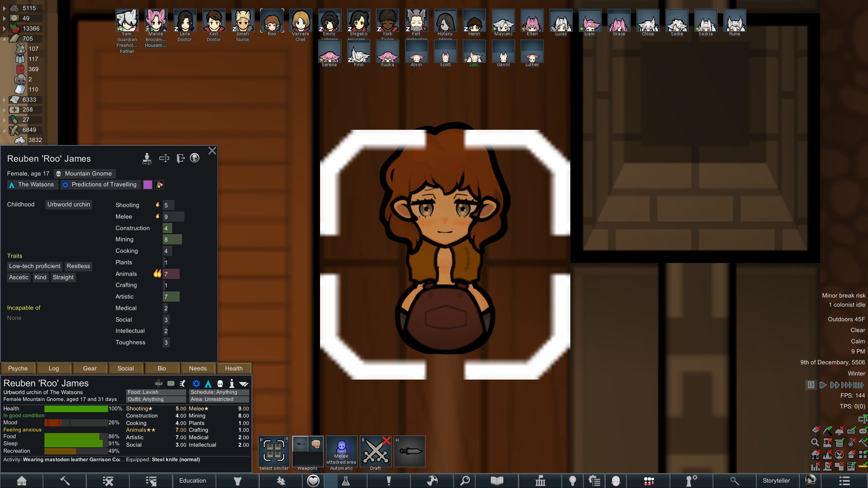Switch to the Needs tab
Viewport: 868px width, 488px height.
(198, 368)
